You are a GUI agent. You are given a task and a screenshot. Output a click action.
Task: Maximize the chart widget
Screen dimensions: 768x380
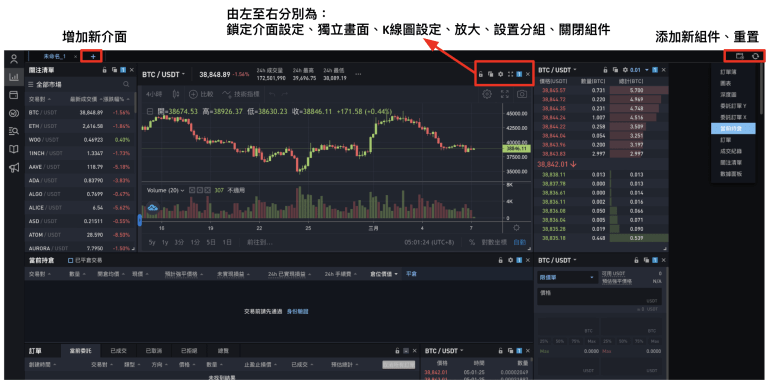[510, 74]
